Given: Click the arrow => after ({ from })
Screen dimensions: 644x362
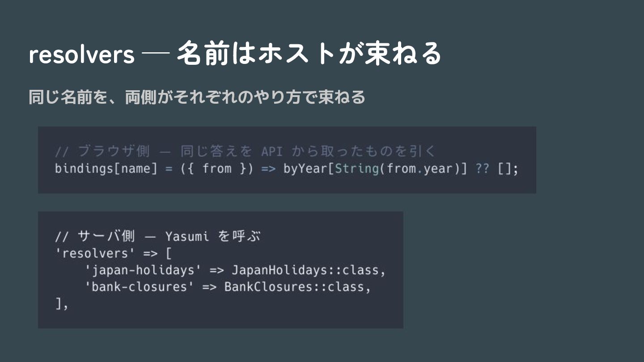Looking at the screenshot, I should 268,169.
